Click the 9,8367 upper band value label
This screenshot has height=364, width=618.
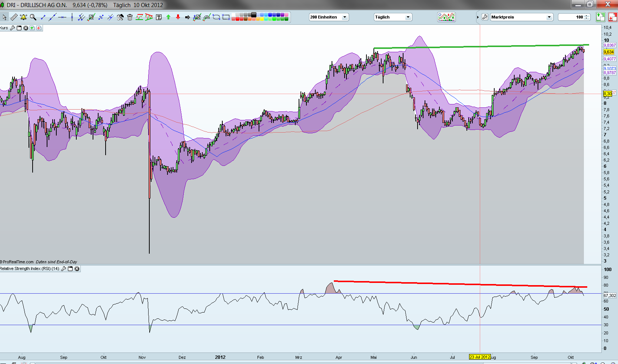point(610,45)
